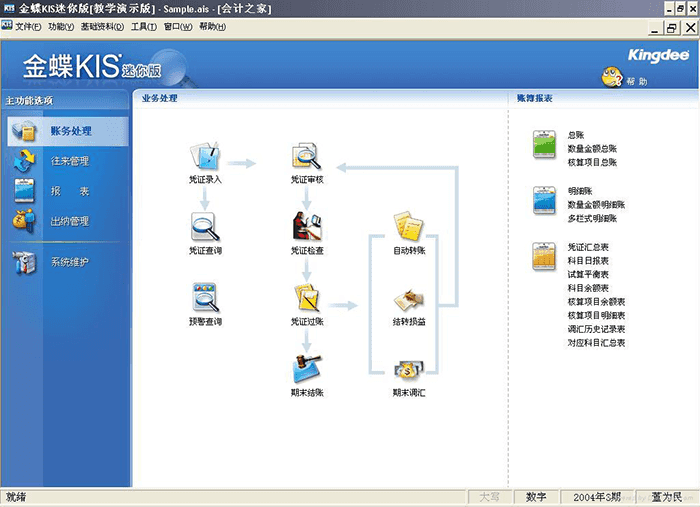Screen dimensions: 700x507
Task: Open the 期末结账 period closing icon
Action: pyautogui.click(x=307, y=368)
